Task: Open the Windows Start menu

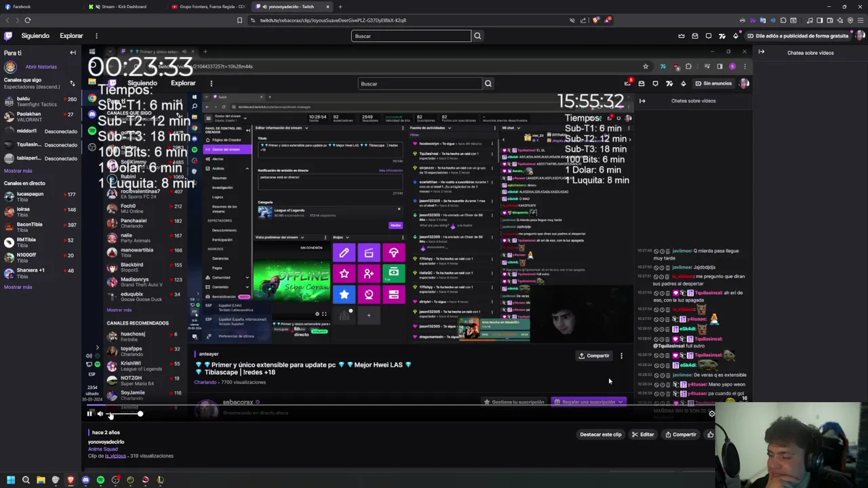Action: coord(11,480)
